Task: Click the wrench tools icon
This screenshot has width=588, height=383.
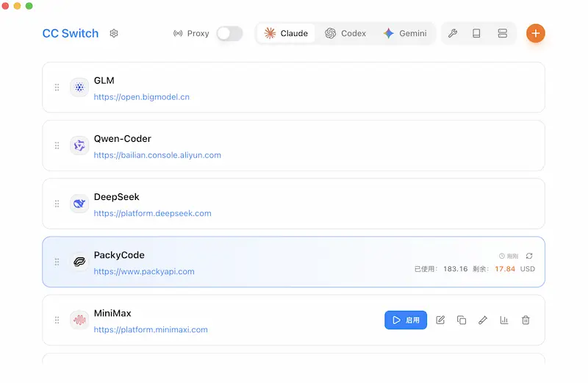Action: click(453, 33)
